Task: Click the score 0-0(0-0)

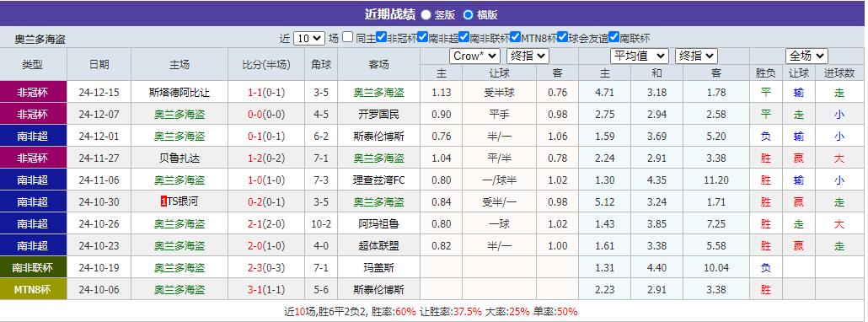Action: pyautogui.click(x=266, y=115)
